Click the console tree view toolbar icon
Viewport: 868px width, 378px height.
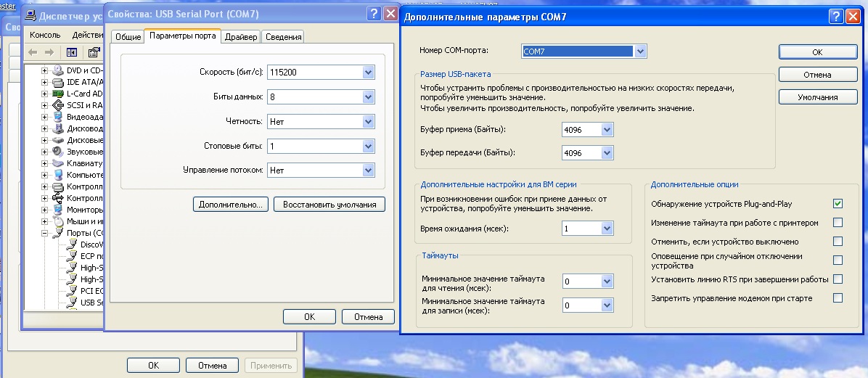[71, 52]
